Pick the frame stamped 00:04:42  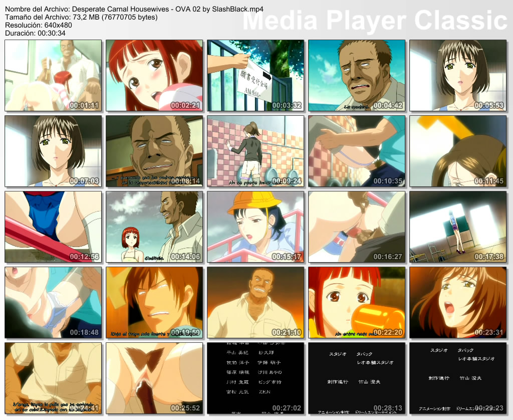(x=357, y=76)
